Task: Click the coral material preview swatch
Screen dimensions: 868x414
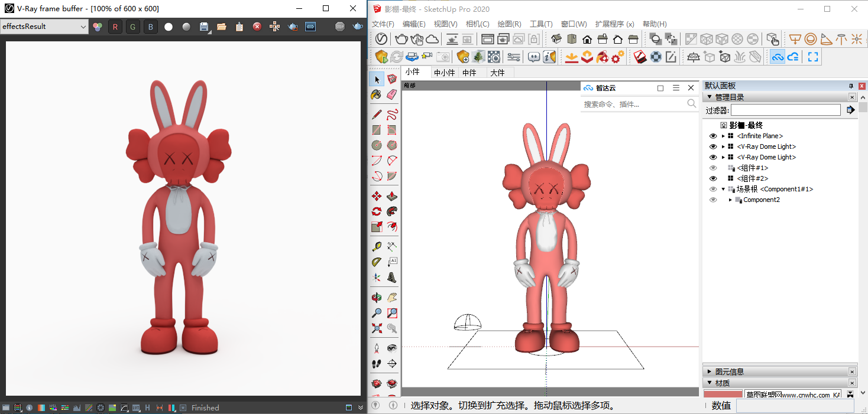Action: coord(723,394)
